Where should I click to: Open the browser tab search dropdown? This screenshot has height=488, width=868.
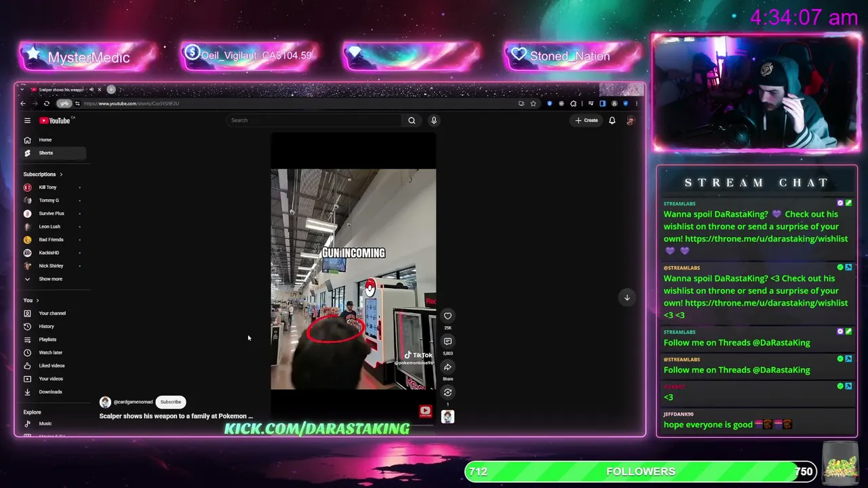click(21, 89)
